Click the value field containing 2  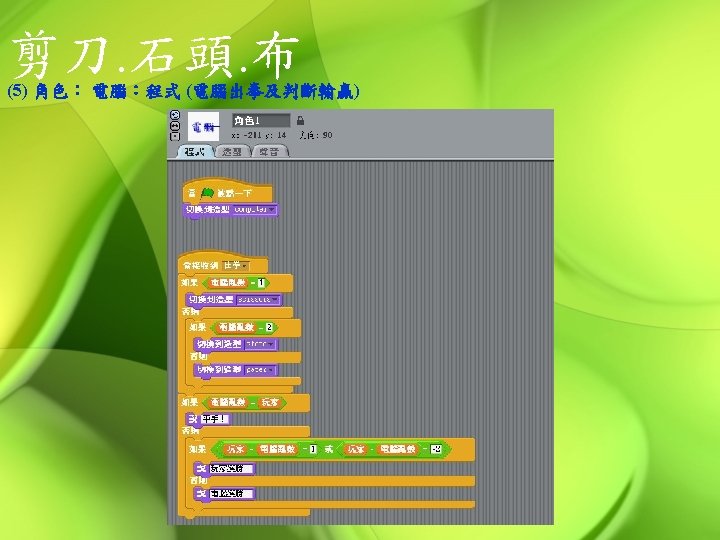[x=269, y=327]
